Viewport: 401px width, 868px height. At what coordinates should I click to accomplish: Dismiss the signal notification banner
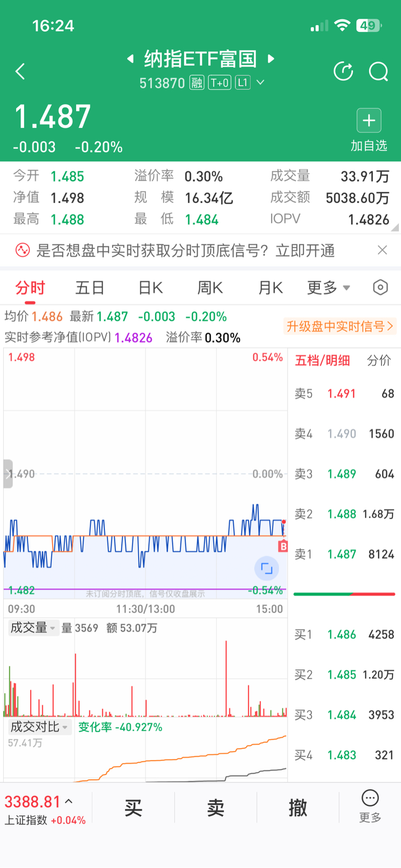pyautogui.click(x=382, y=250)
